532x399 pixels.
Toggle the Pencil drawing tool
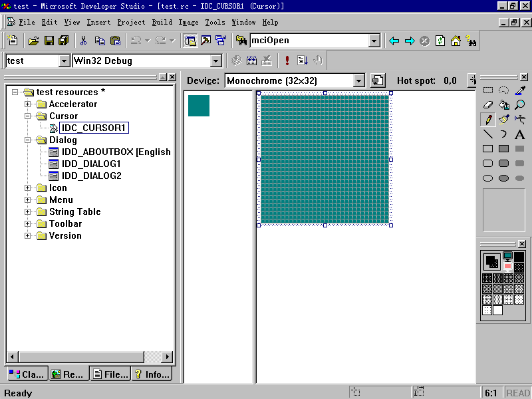488,120
